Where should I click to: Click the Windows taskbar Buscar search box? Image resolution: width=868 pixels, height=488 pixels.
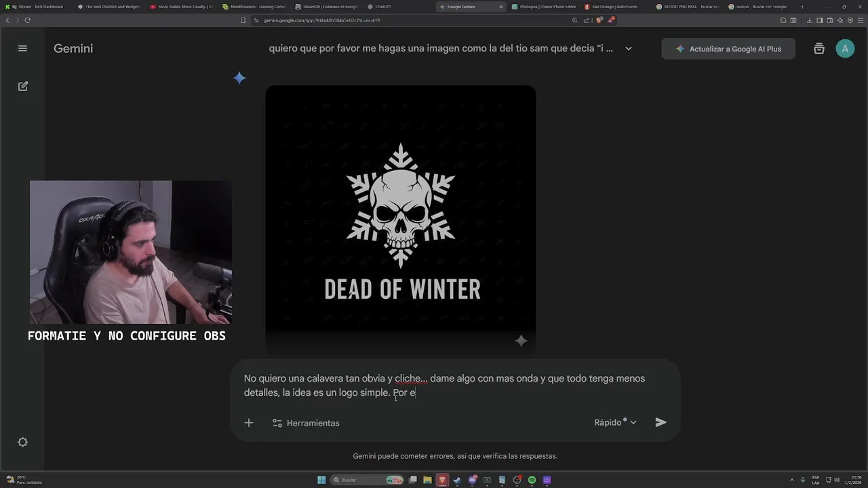367,480
